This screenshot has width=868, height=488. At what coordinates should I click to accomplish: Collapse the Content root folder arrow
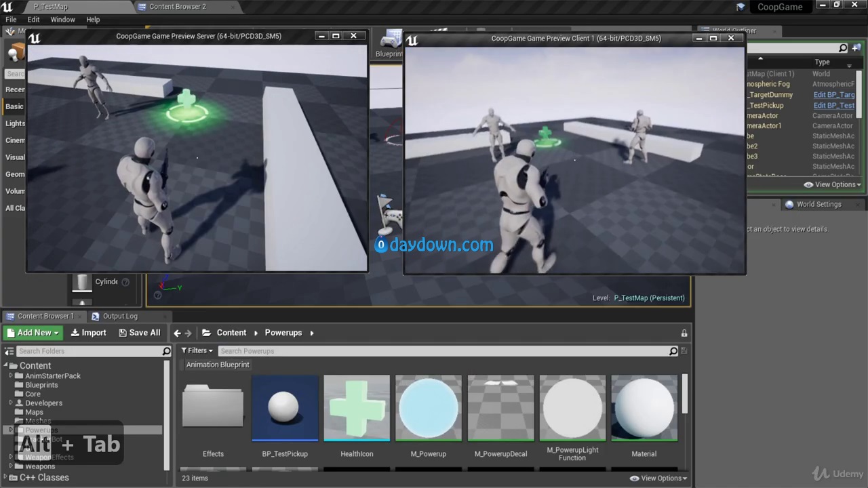click(x=5, y=365)
